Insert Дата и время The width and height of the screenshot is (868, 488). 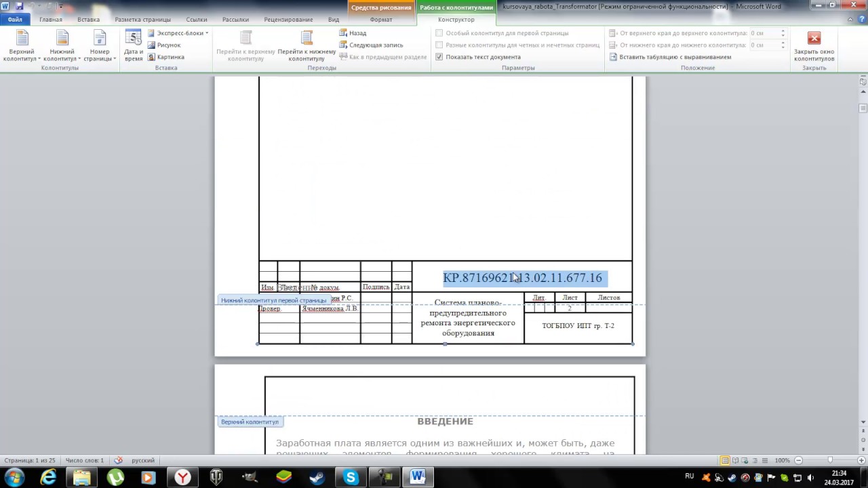click(x=134, y=46)
